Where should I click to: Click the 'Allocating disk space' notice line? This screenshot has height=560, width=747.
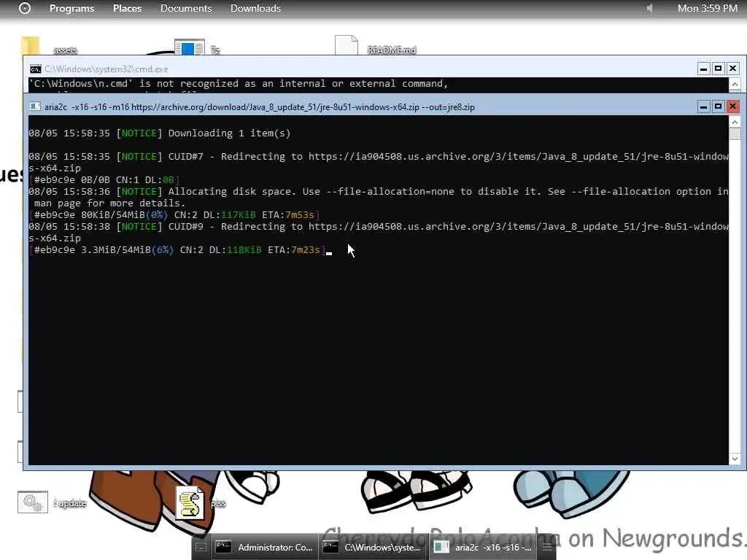[379, 197]
